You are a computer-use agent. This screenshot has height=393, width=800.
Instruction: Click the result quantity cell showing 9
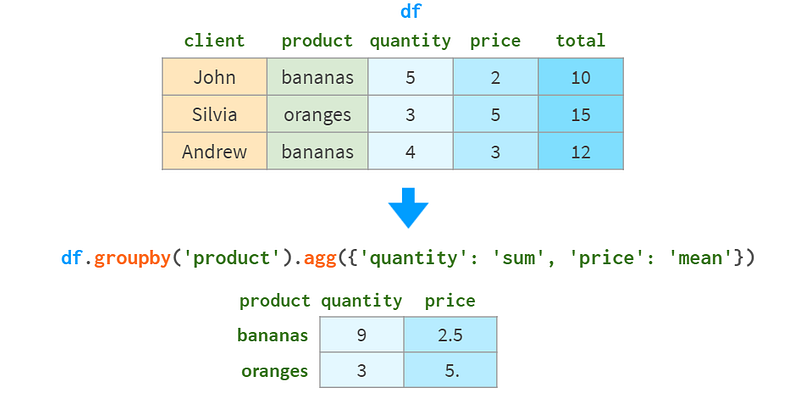[x=362, y=334]
